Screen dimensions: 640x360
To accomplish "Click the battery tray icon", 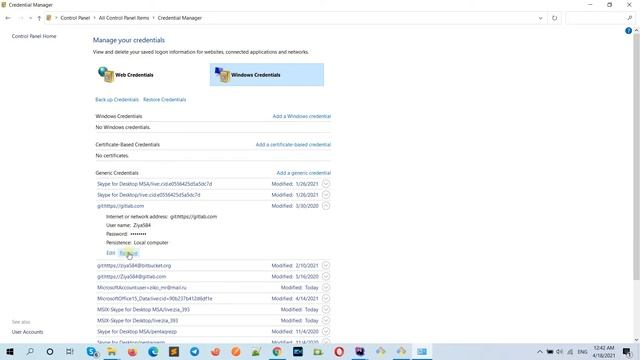I will (550, 351).
